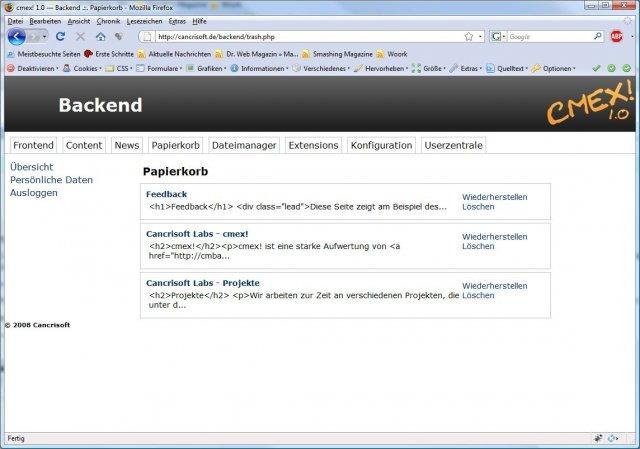Open the Verschiedenes toolbar dropdown
This screenshot has height=449, width=640.
tap(321, 69)
